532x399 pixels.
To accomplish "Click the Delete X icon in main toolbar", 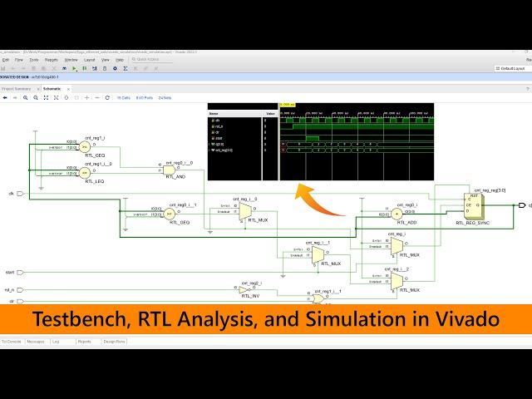I will click(x=54, y=68).
